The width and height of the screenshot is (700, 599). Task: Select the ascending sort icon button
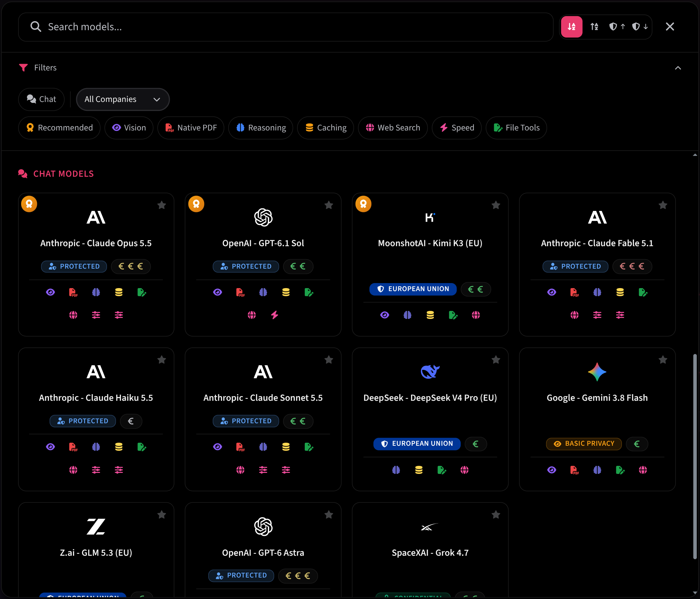594,26
